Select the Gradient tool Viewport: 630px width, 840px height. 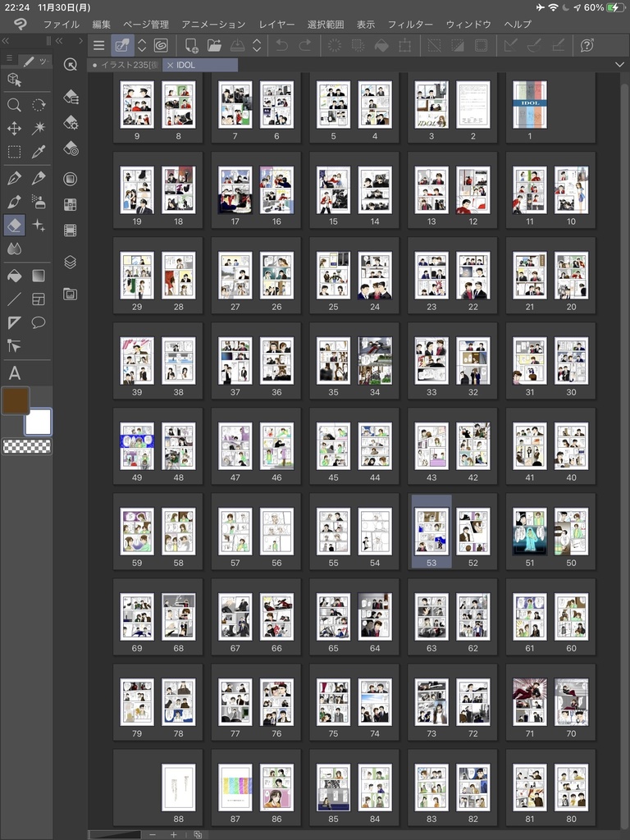point(39,276)
